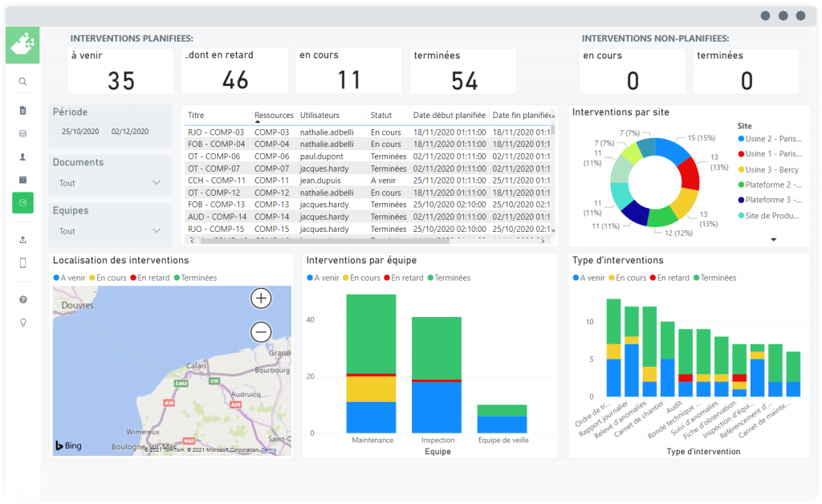Click the help question mark icon
The height and width of the screenshot is (504, 822).
click(22, 299)
